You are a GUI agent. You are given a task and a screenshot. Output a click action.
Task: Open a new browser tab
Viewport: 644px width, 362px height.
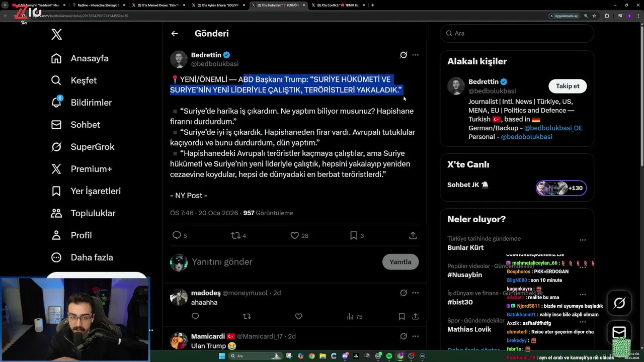point(372,5)
